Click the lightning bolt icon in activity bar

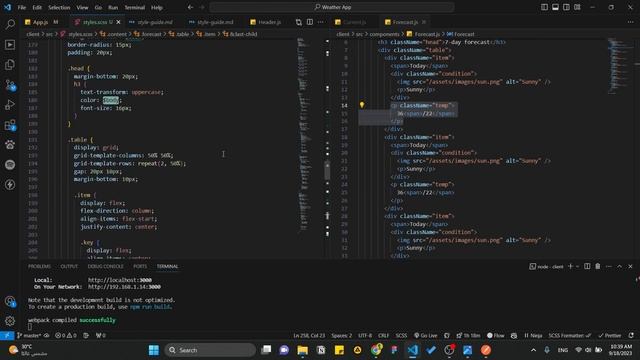click(10, 185)
